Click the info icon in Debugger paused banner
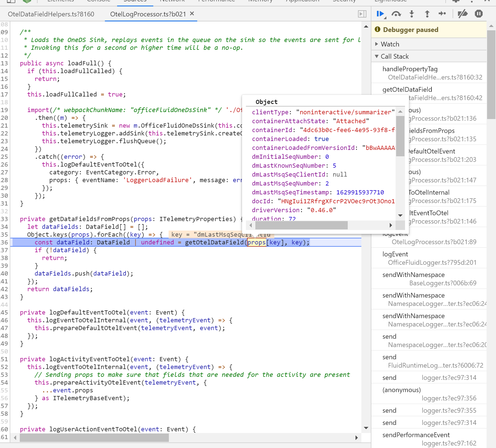This screenshot has height=448, width=496. [x=377, y=29]
